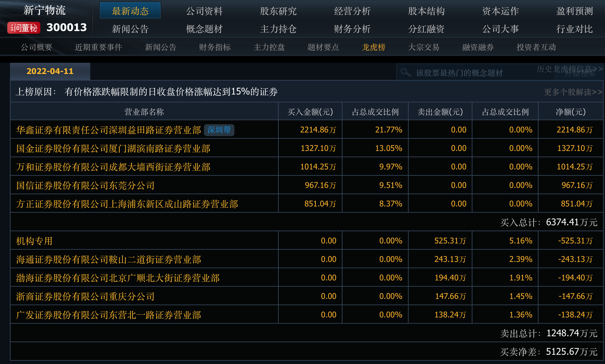Click the 卖出金额(元) column header

440,112
